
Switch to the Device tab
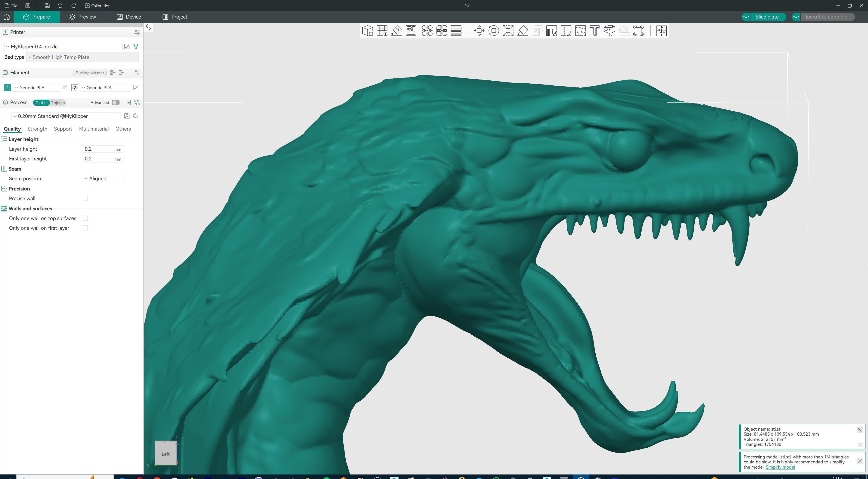coord(129,17)
